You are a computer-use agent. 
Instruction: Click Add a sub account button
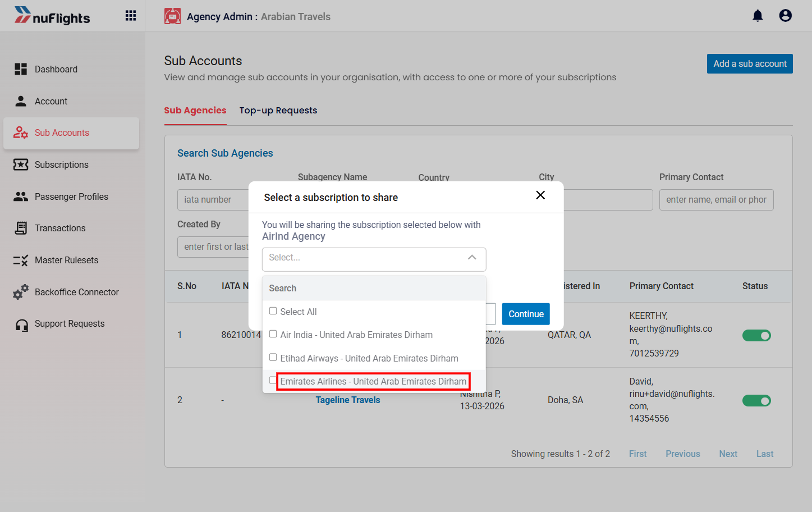click(750, 63)
